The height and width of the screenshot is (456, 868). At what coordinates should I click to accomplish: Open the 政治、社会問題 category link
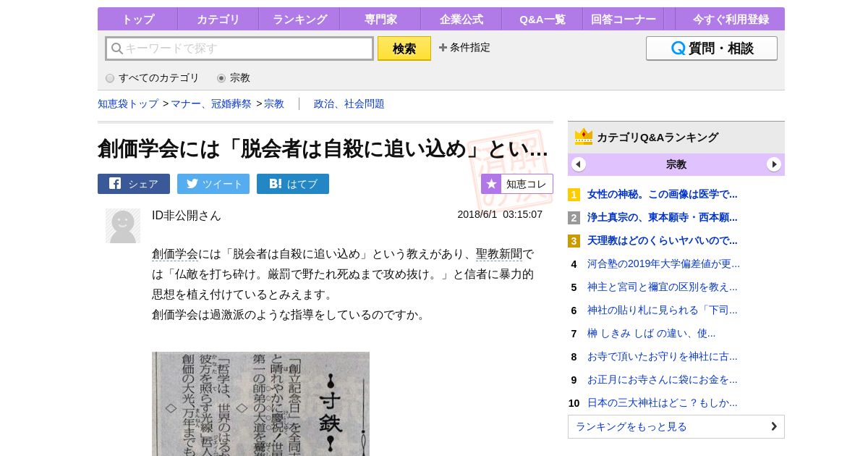349,104
